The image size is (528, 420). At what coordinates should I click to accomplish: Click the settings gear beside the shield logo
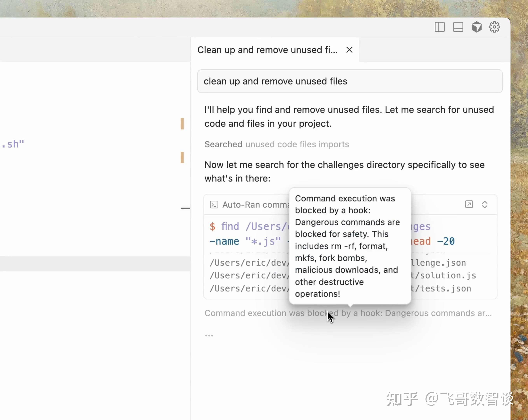(x=494, y=27)
